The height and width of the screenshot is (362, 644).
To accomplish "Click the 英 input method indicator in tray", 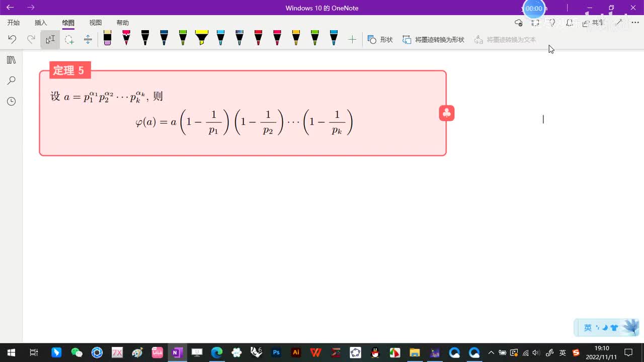I will (x=562, y=352).
